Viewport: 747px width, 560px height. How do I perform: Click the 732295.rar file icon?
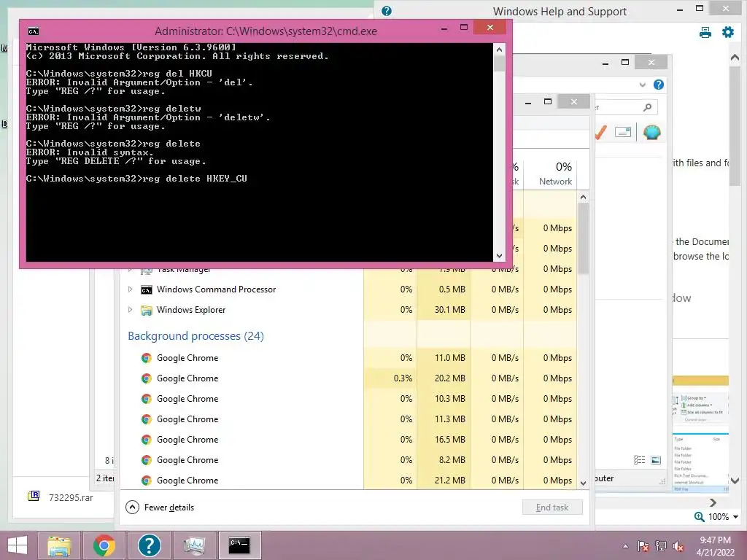click(34, 497)
